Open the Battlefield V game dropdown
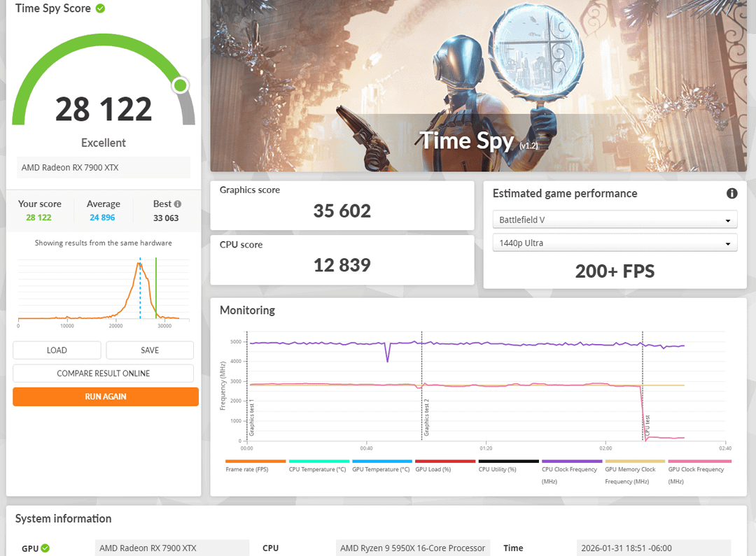Screen dimensions: 756x556 pyautogui.click(x=615, y=220)
